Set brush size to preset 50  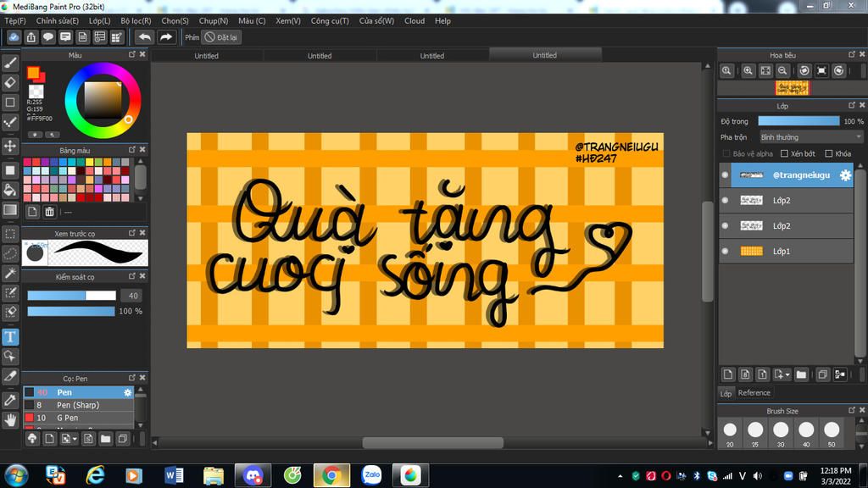[x=832, y=433]
